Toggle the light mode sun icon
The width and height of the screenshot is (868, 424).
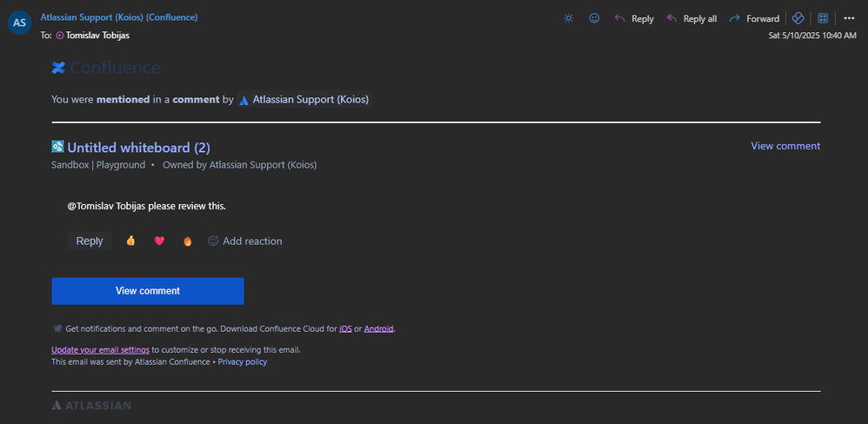click(569, 18)
